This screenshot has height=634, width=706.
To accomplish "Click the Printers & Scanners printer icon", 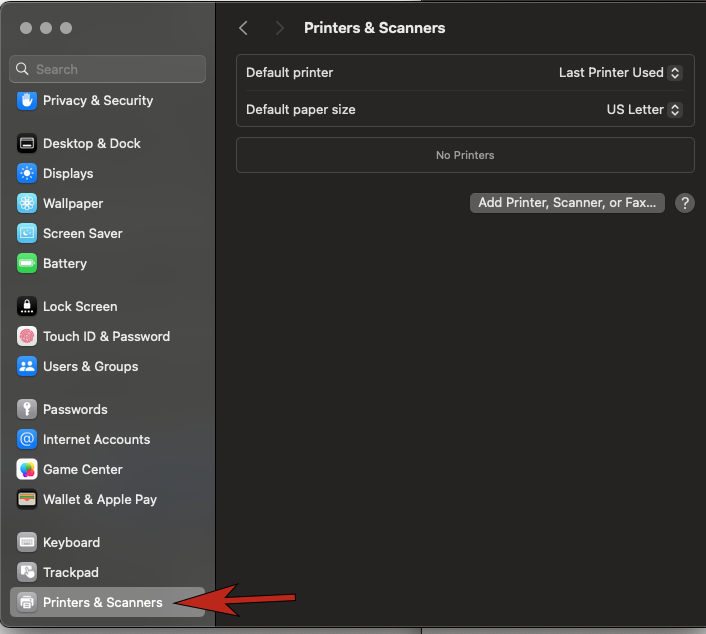I will (x=27, y=602).
